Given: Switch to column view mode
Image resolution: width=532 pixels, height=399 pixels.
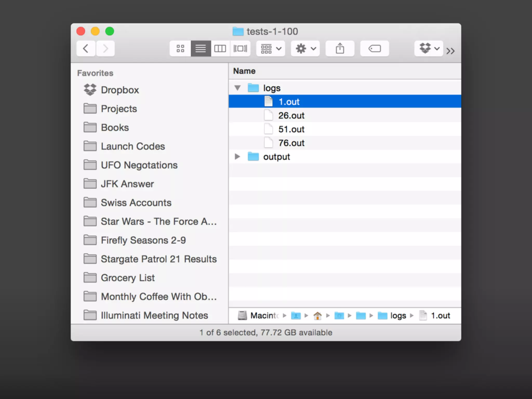Looking at the screenshot, I should [220, 49].
